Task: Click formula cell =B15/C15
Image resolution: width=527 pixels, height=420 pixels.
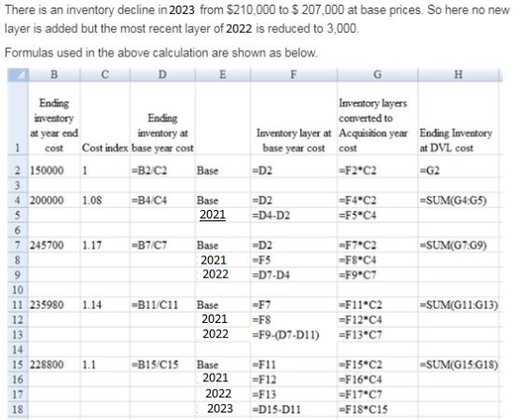Action: pyautogui.click(x=162, y=364)
